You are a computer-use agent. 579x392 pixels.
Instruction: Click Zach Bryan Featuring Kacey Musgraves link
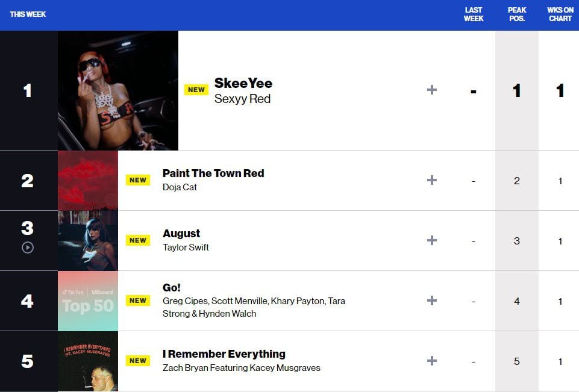241,368
